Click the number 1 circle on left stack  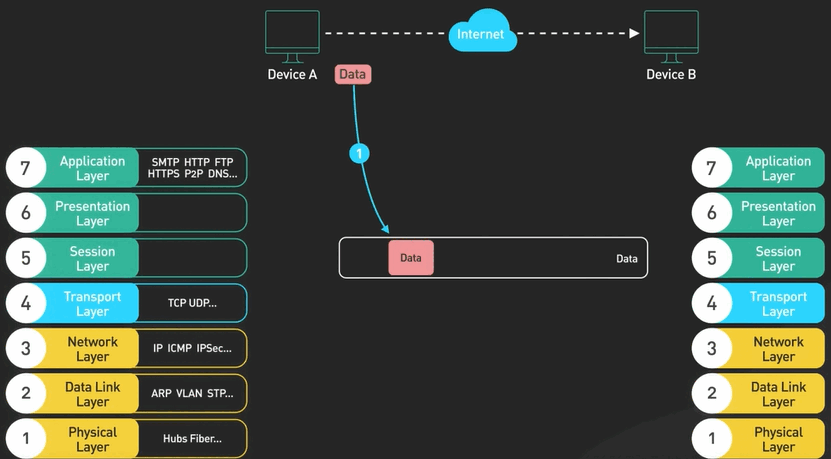(26, 439)
